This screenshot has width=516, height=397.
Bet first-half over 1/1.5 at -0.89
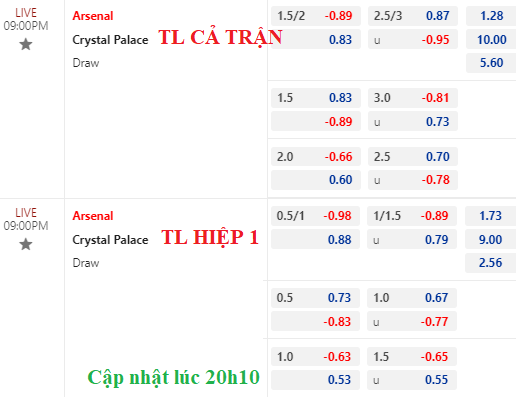tap(412, 216)
